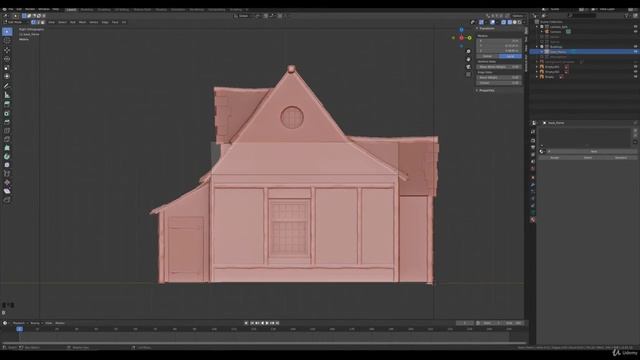Expand the Empty.001 outliner item

tap(538, 67)
